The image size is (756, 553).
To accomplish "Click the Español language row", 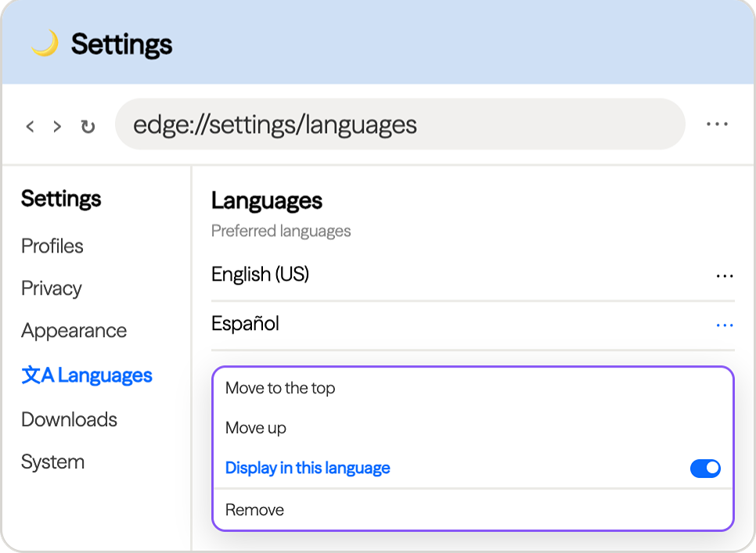I will click(473, 324).
